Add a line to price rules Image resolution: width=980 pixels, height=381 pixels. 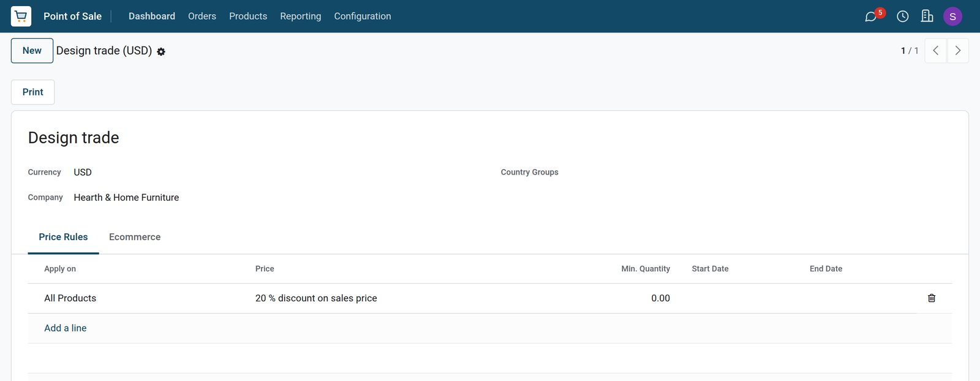click(66, 328)
